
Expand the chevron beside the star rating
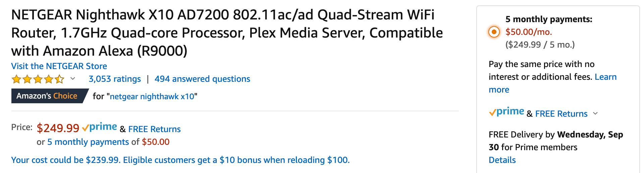[x=73, y=79]
